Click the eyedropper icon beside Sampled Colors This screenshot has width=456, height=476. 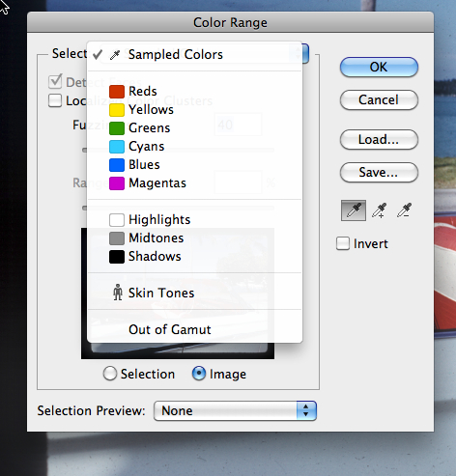tap(115, 55)
